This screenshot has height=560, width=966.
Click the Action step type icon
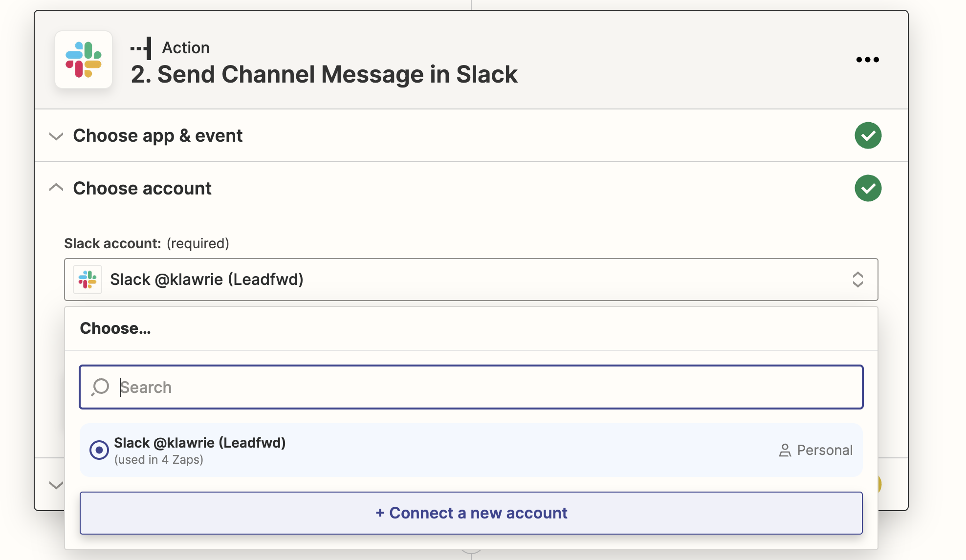pyautogui.click(x=141, y=48)
